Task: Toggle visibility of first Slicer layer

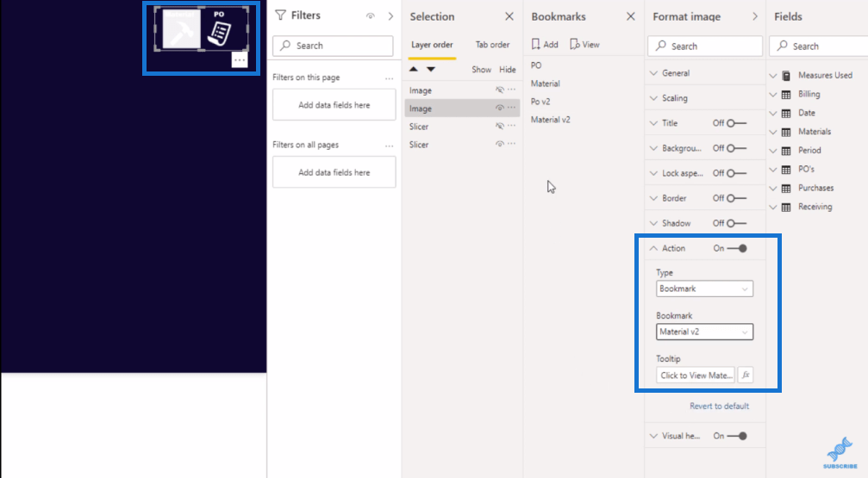Action: click(x=499, y=126)
